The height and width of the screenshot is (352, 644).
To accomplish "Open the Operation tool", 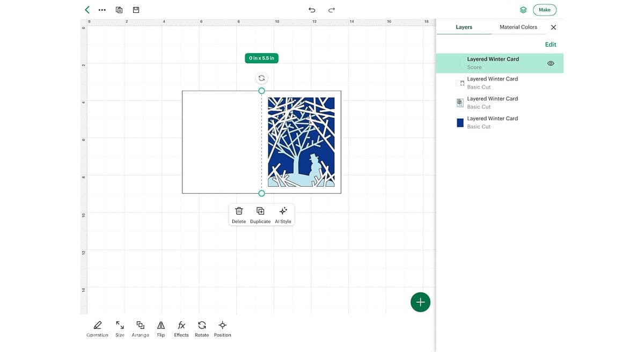I will 97,329.
